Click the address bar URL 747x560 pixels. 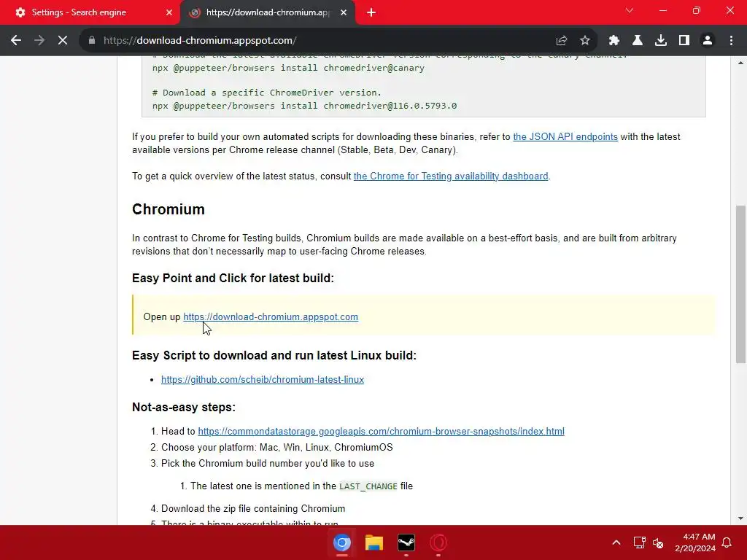click(200, 41)
